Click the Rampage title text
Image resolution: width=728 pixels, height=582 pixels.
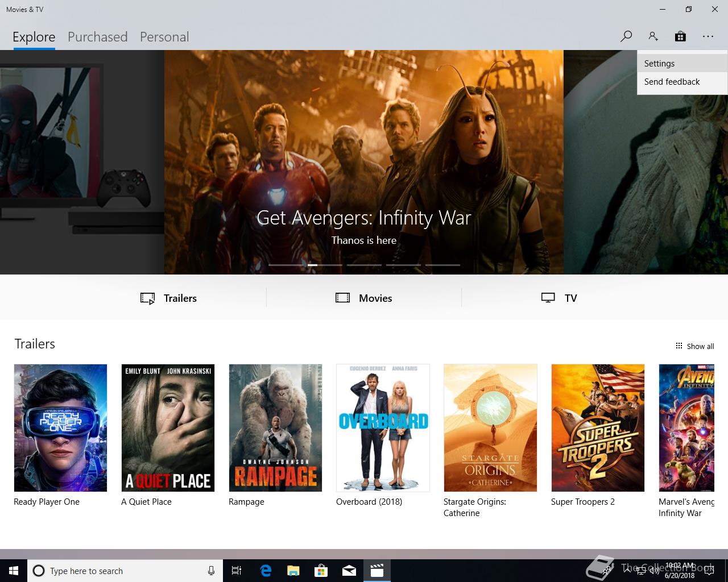tap(246, 502)
